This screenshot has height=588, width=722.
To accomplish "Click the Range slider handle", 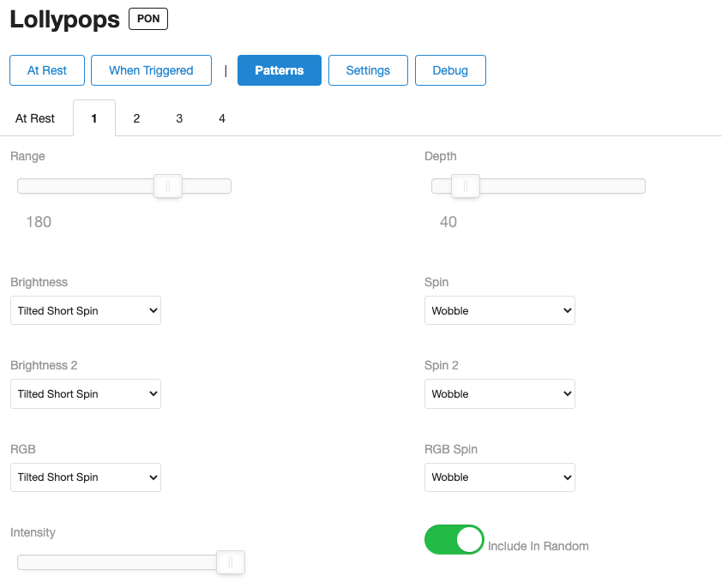I will coord(168,186).
